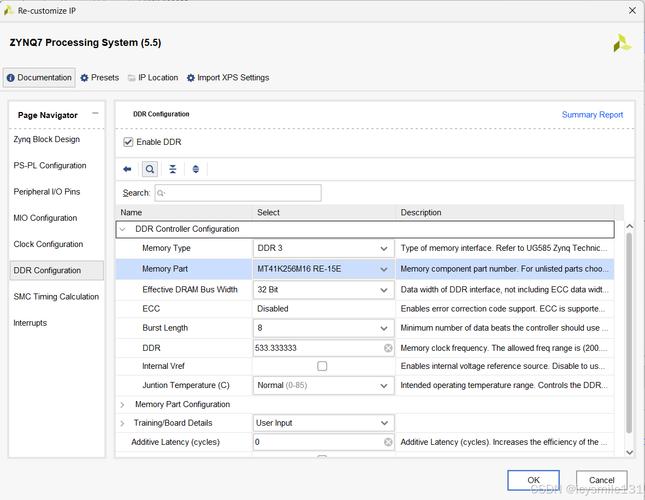Go to Zynq Block Design page
The image size is (645, 500).
tap(46, 139)
